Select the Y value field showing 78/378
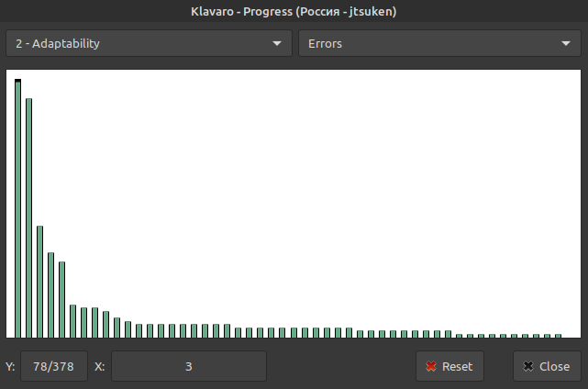Viewport: 588px width, 389px height. [x=54, y=366]
